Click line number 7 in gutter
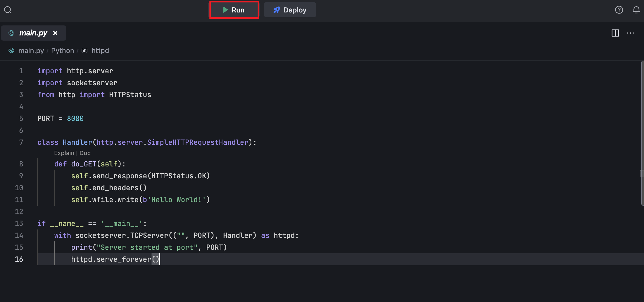The image size is (644, 302). coord(21,142)
